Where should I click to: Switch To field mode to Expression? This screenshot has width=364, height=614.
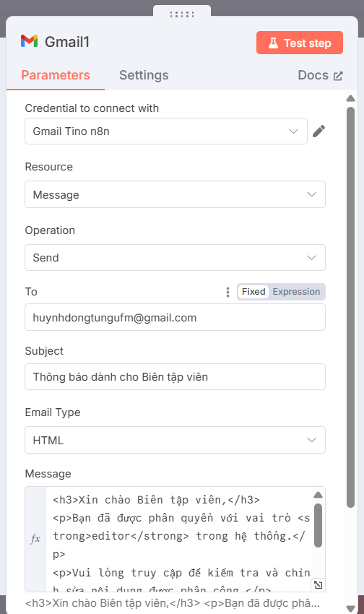click(296, 292)
